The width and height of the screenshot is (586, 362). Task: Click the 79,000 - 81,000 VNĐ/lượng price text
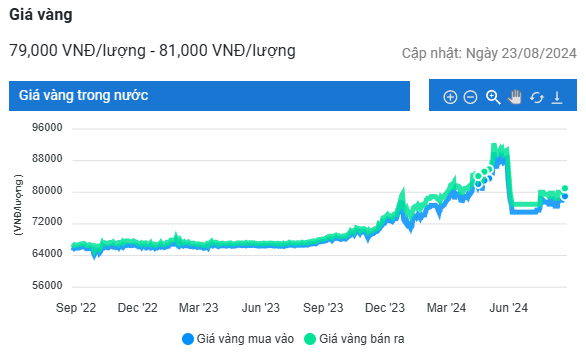(152, 50)
